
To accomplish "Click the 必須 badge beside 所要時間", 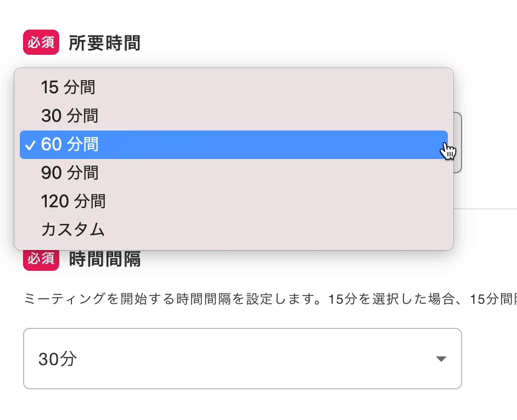I will pyautogui.click(x=41, y=43).
